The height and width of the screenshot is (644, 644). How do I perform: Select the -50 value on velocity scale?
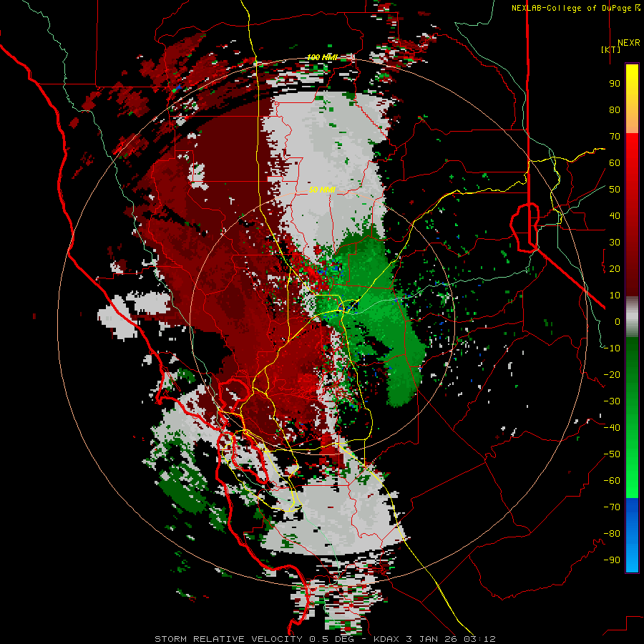pyautogui.click(x=612, y=454)
